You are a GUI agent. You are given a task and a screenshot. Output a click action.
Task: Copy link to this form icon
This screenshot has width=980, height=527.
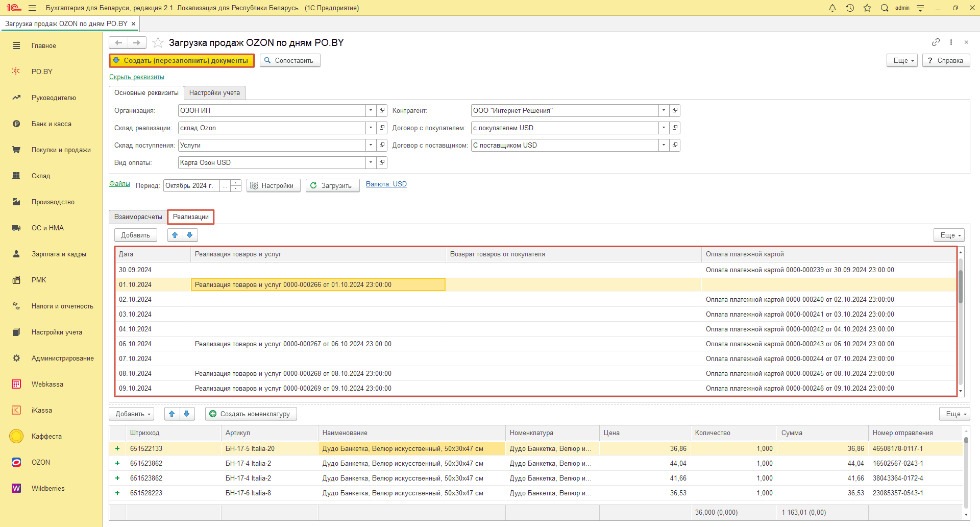[x=936, y=42]
